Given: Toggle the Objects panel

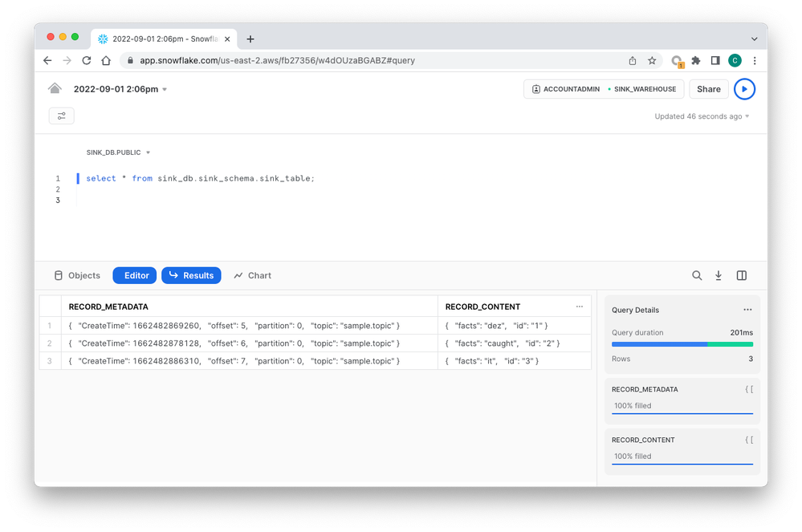Looking at the screenshot, I should [x=77, y=275].
